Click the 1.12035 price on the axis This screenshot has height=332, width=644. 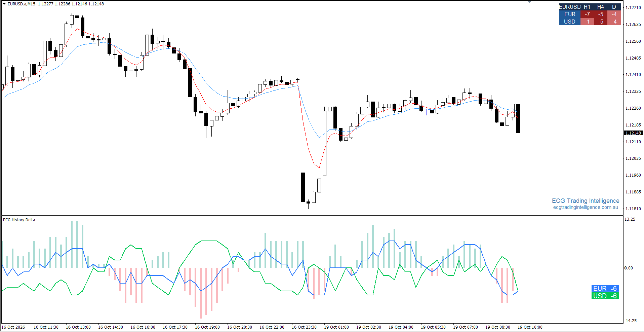click(x=633, y=158)
